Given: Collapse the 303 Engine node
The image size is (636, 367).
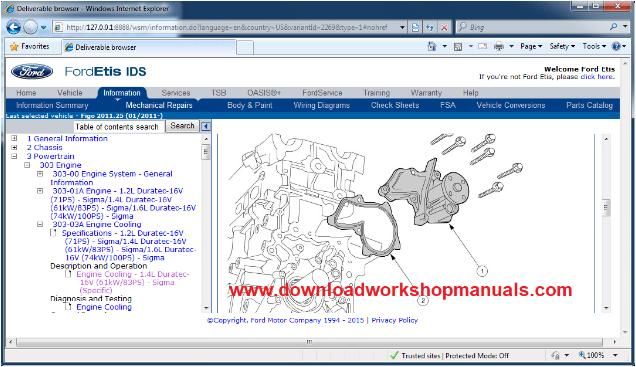Looking at the screenshot, I should (27, 165).
